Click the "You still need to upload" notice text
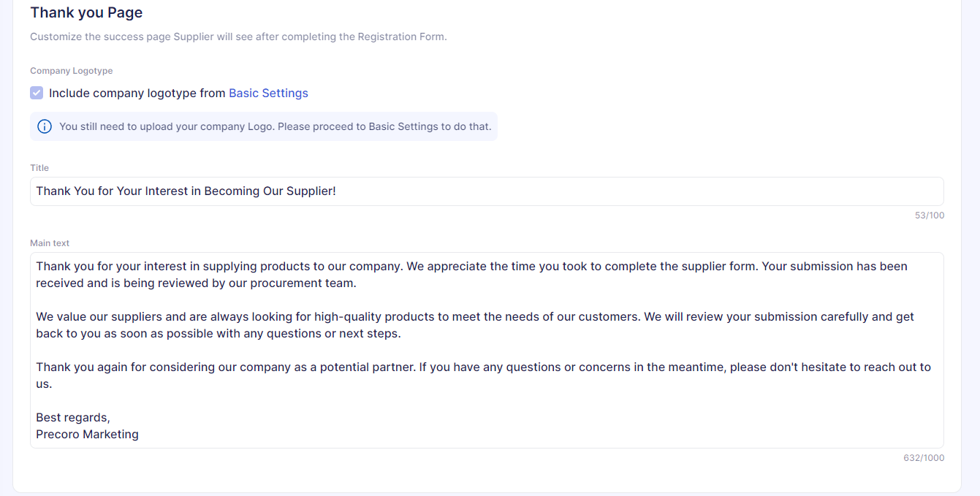This screenshot has width=980, height=496. [x=275, y=126]
